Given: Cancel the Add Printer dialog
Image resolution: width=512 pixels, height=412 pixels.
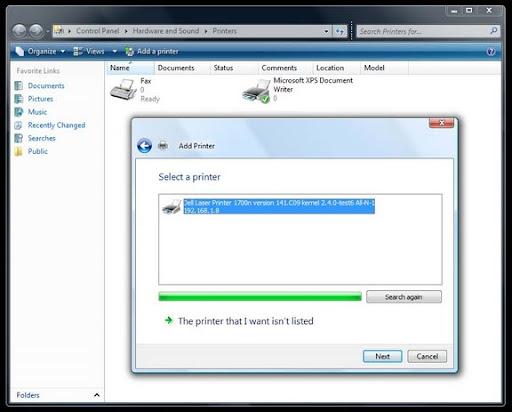Looking at the screenshot, I should click(x=427, y=356).
